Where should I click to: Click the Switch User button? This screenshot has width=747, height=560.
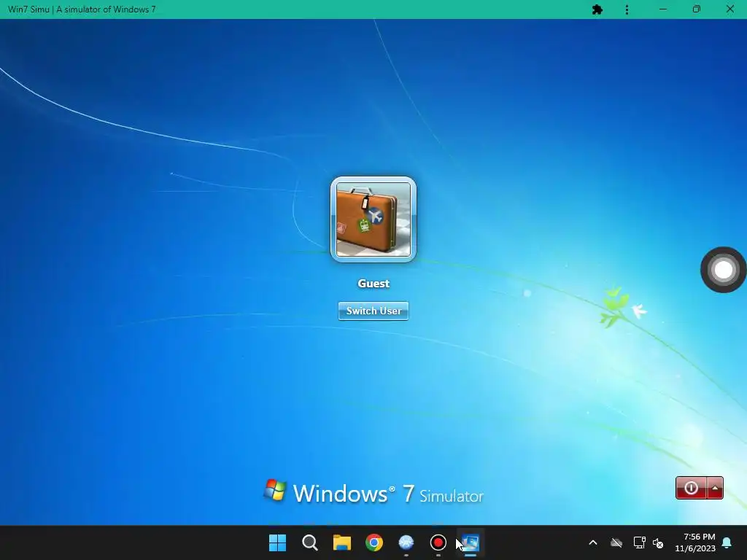tap(373, 311)
